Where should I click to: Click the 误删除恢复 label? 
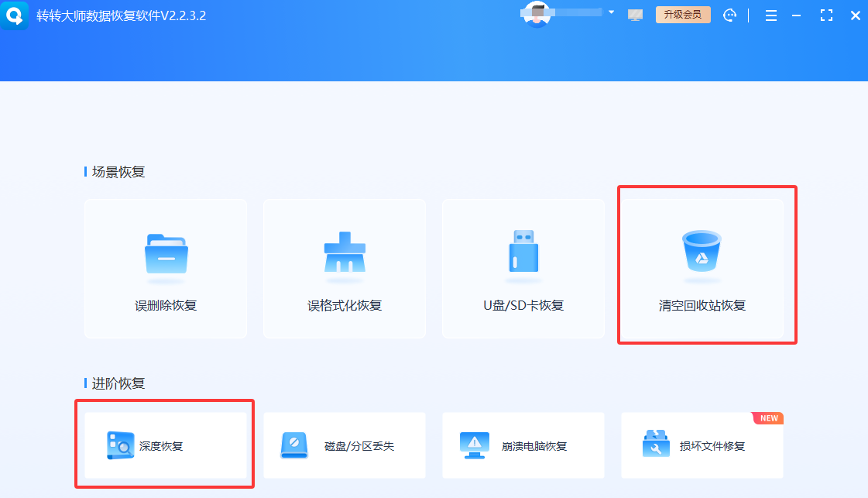click(166, 305)
